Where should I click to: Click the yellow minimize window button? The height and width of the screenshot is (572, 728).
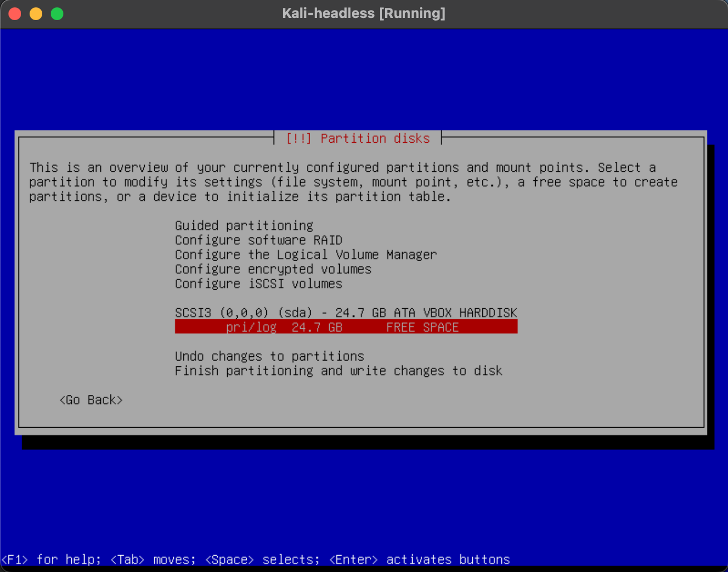36,14
